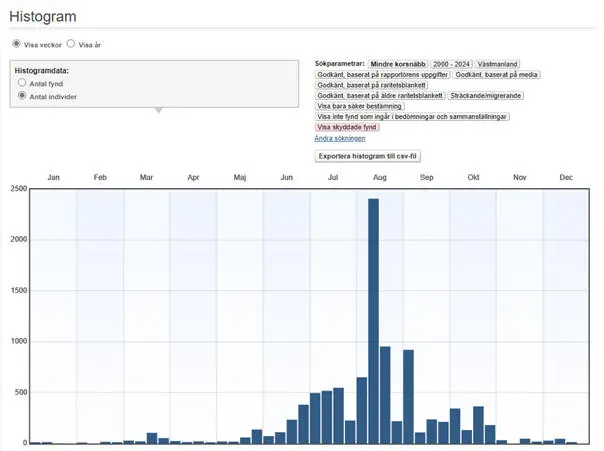604x451 pixels.
Task: Click the 'Ändra sökningen' link
Action: (x=338, y=138)
